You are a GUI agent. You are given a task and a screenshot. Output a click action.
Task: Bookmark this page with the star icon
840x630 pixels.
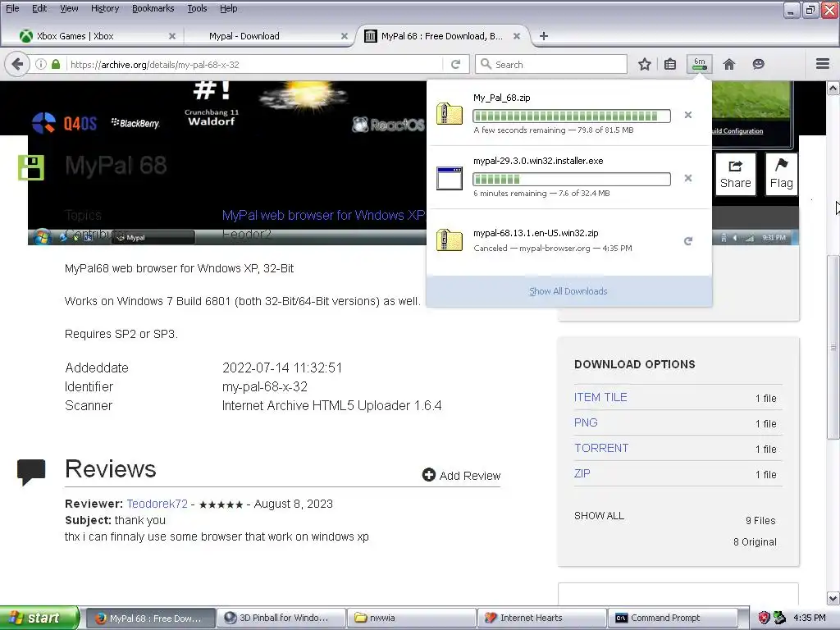coord(645,64)
